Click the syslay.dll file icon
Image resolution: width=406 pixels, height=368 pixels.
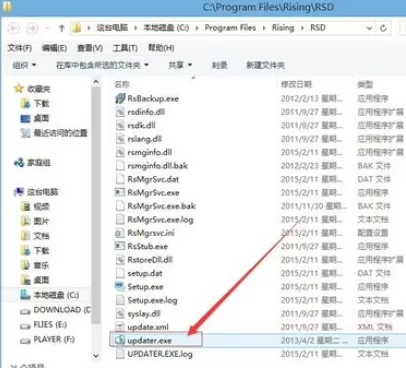click(x=120, y=314)
